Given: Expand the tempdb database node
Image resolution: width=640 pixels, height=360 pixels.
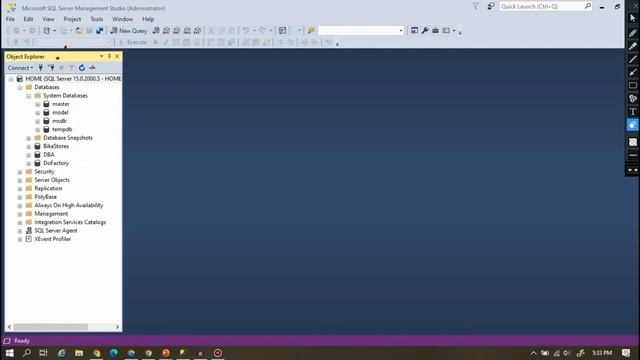Looking at the screenshot, I should point(38,130).
